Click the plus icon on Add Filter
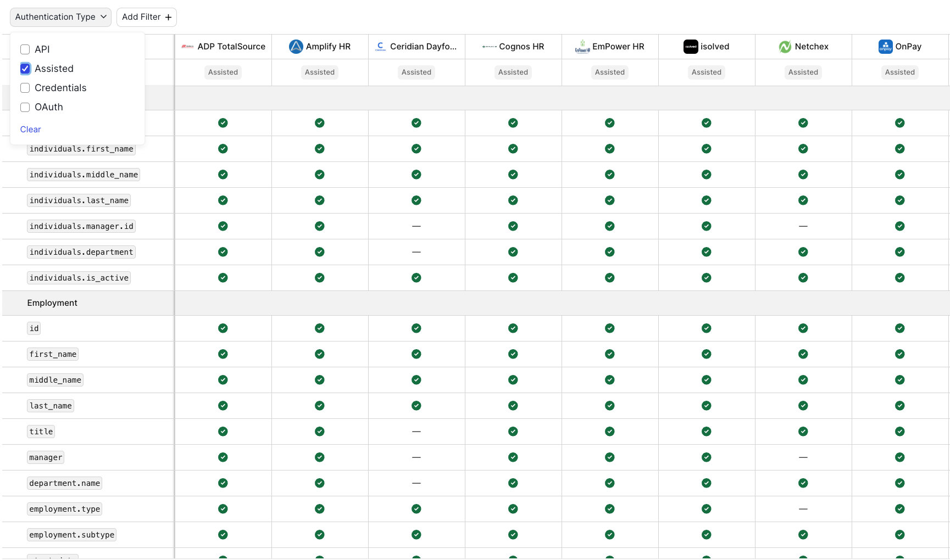The width and height of the screenshot is (950, 560). [168, 18]
